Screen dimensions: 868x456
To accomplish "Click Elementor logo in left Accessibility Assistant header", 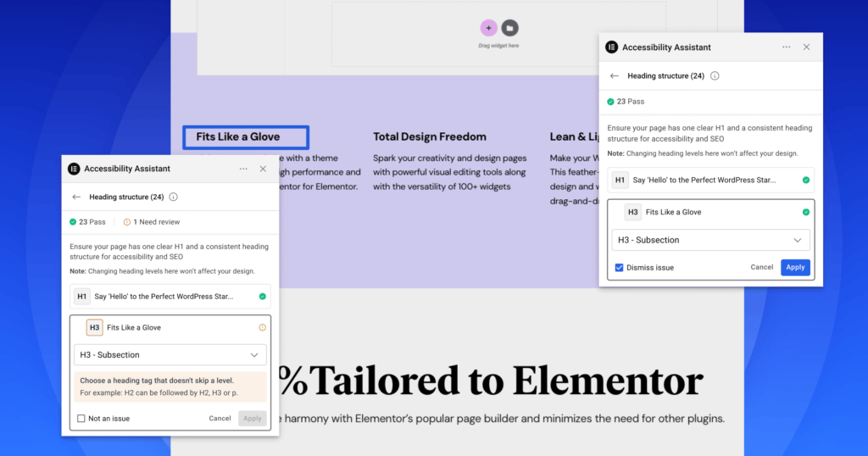I will pos(74,169).
